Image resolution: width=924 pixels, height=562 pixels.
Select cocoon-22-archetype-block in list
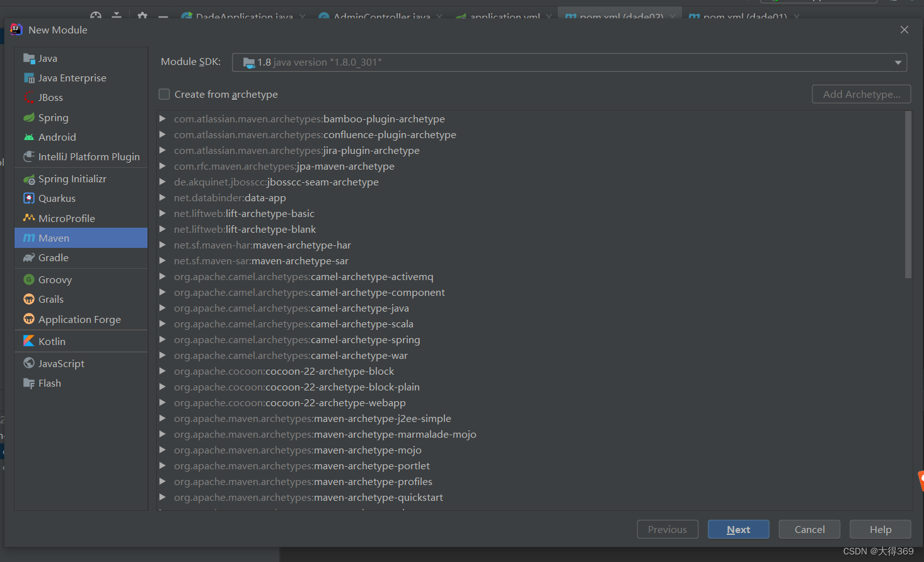pos(531,371)
